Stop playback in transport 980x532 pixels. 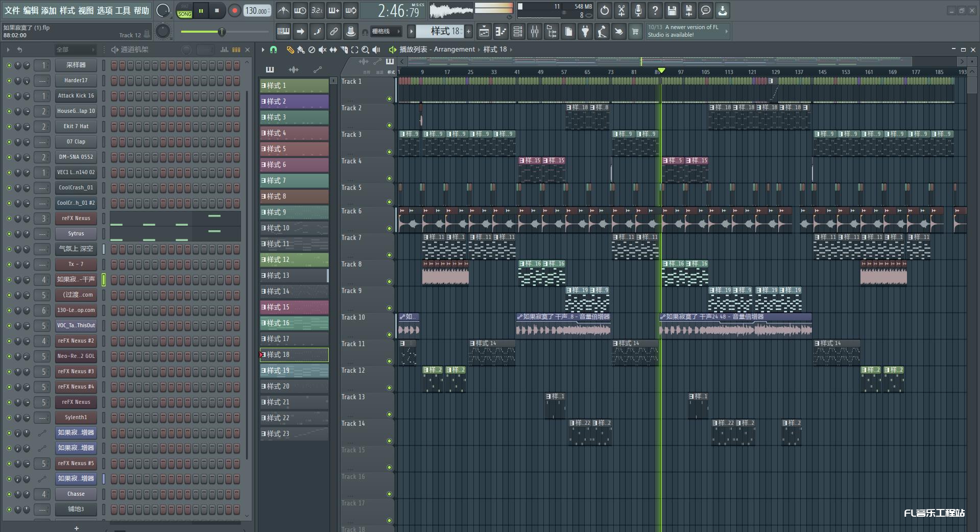tap(217, 11)
